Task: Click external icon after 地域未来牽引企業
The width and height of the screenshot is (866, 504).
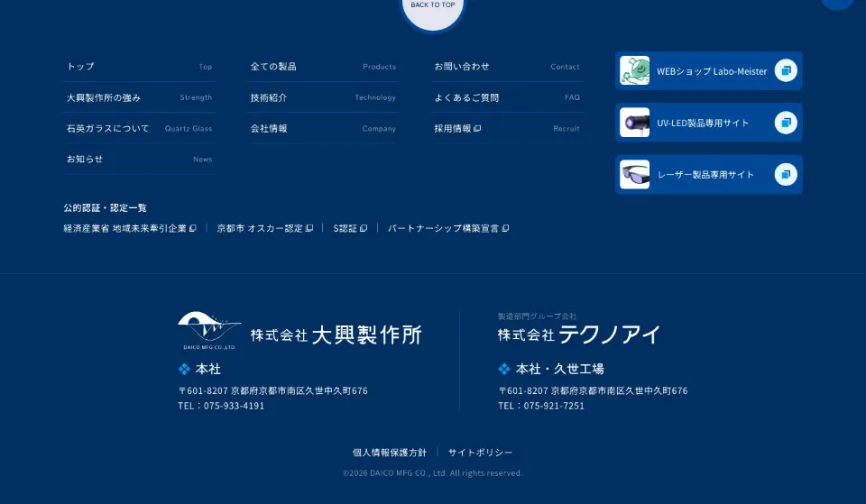Action: [x=193, y=228]
